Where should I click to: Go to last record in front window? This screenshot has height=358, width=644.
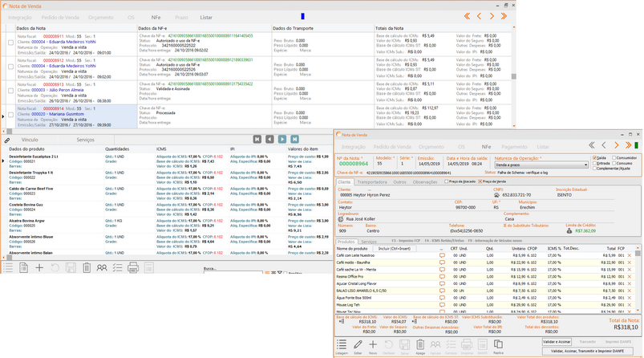(628, 145)
